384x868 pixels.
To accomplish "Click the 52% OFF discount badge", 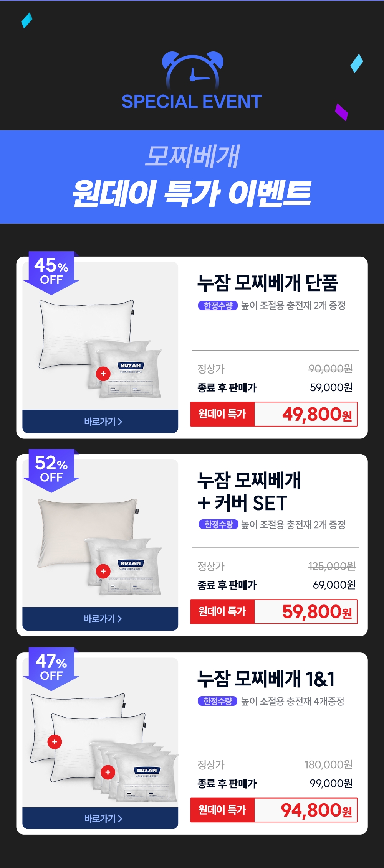I will click(x=51, y=471).
